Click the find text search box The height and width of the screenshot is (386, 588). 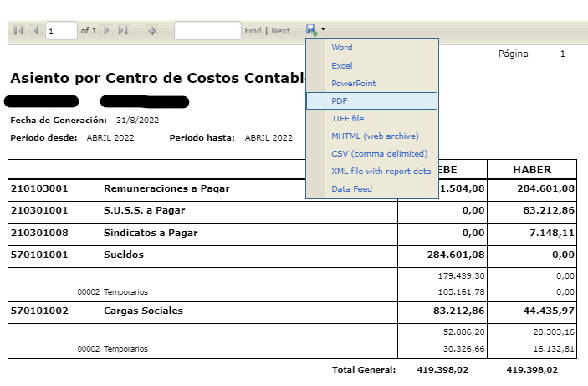207,31
